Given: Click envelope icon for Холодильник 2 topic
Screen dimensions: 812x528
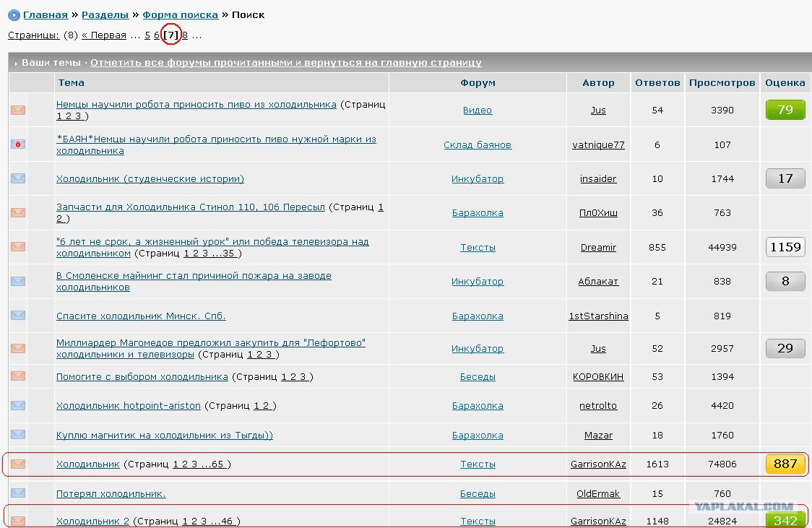Looking at the screenshot, I should (x=18, y=521).
